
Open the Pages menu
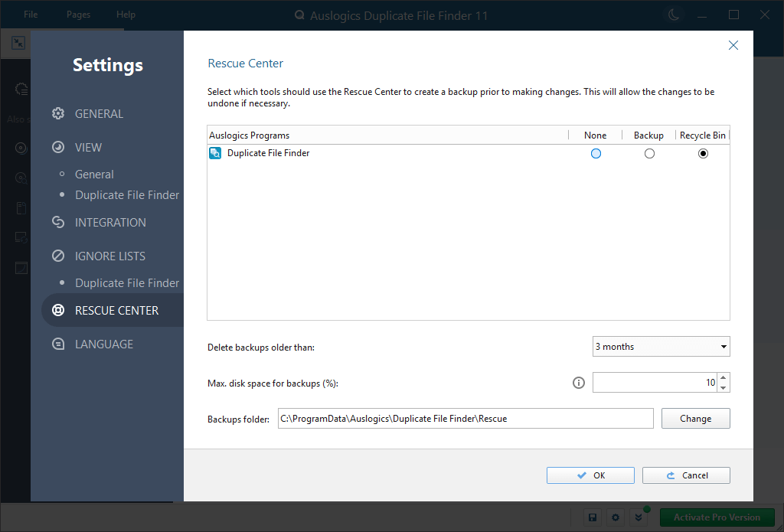[x=79, y=15]
